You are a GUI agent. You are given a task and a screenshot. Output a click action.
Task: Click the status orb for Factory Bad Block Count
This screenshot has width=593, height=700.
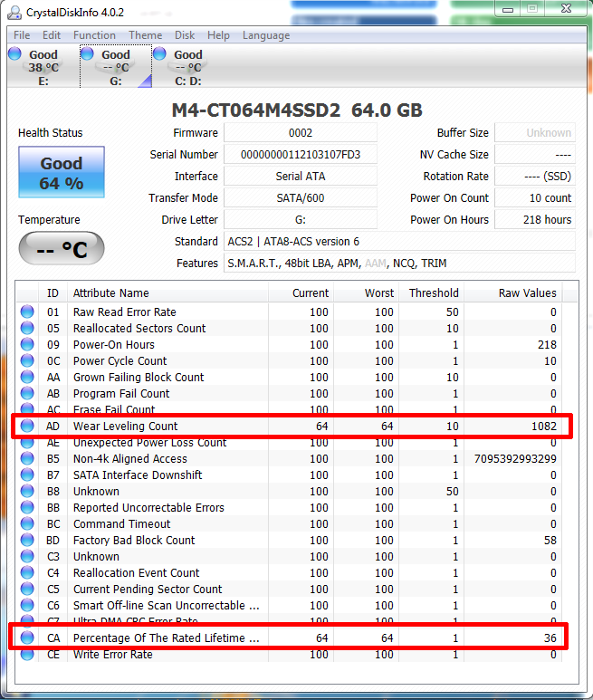click(x=27, y=540)
